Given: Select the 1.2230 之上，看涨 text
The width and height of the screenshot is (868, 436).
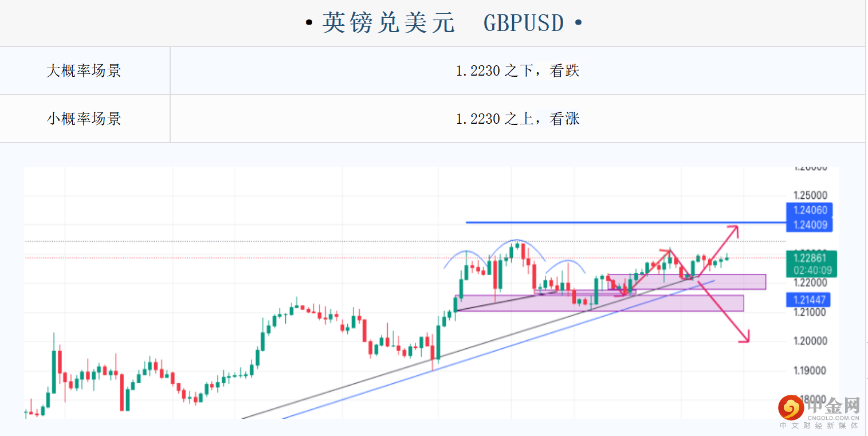Looking at the screenshot, I should coord(517,119).
